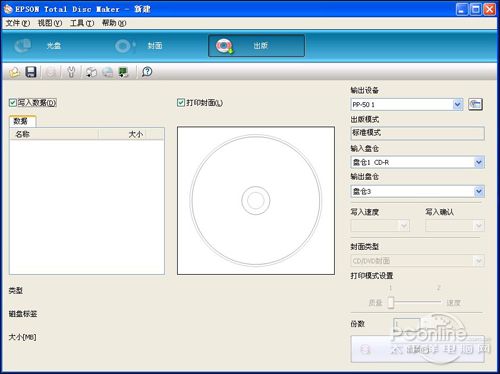Click the disc label preview thumbnail
Image resolution: width=500 pixels, height=374 pixels.
[256, 200]
